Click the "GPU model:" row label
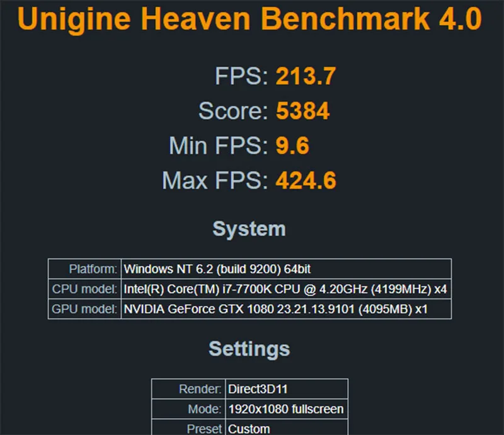The width and height of the screenshot is (504, 435). (84, 309)
